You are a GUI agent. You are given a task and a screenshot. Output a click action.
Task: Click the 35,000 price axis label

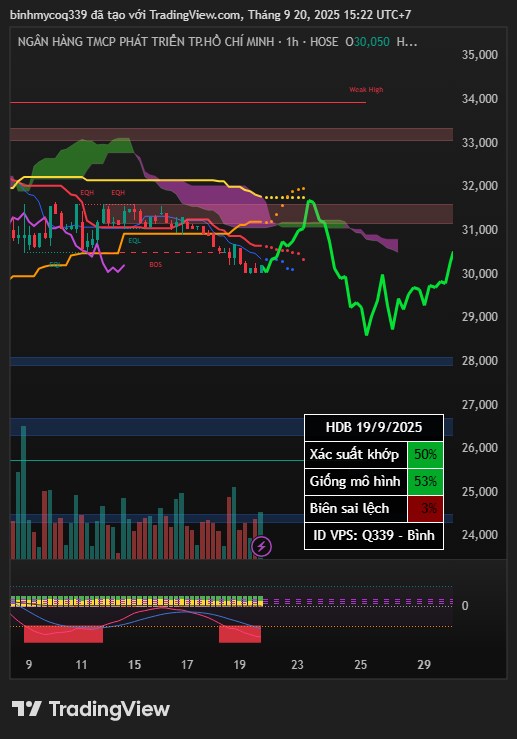(479, 55)
